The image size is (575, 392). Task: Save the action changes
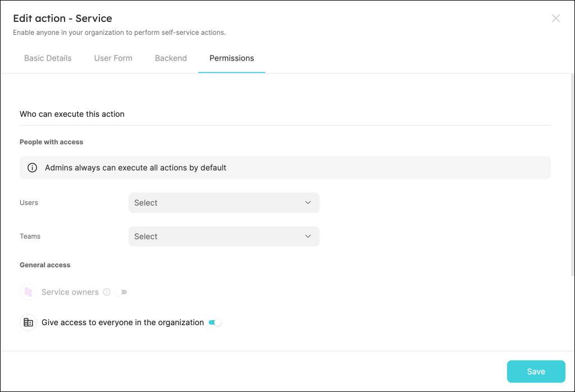[x=536, y=371]
